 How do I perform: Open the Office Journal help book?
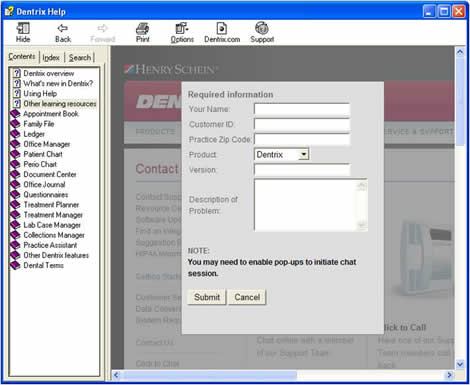point(44,184)
